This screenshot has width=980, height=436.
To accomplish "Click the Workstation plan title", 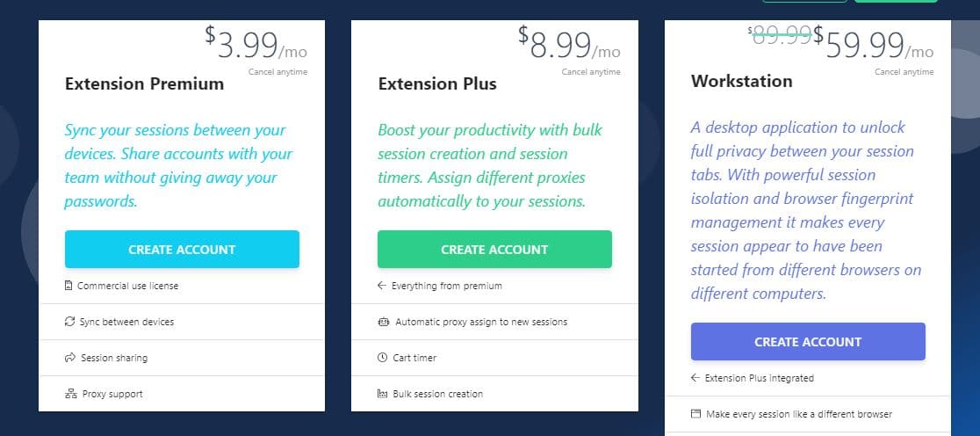I will click(742, 81).
